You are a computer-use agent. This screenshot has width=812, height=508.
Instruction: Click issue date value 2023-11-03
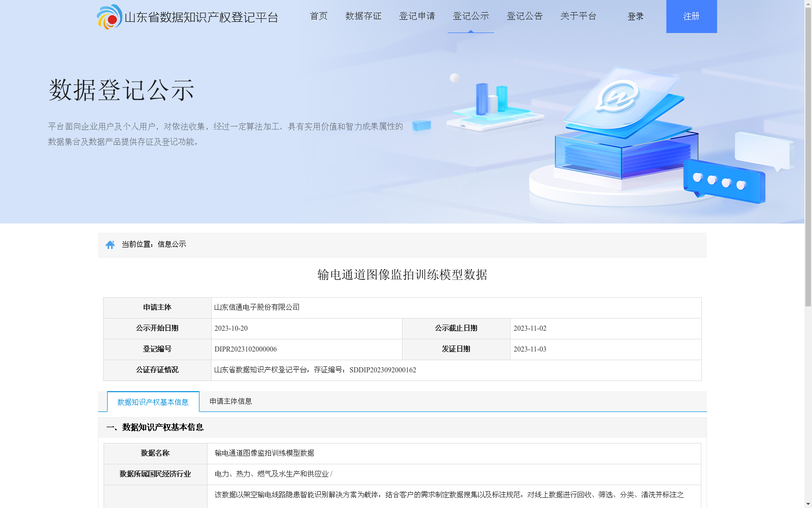[x=530, y=350]
